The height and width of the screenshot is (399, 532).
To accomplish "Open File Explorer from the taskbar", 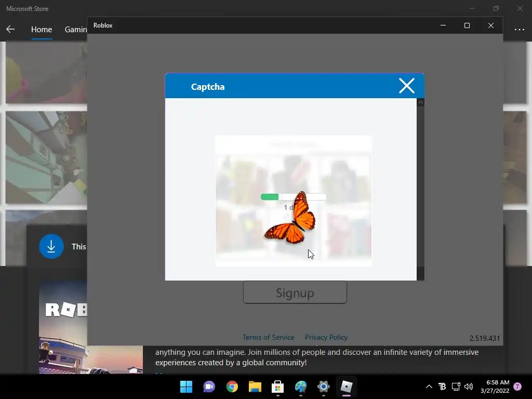I will tap(255, 387).
